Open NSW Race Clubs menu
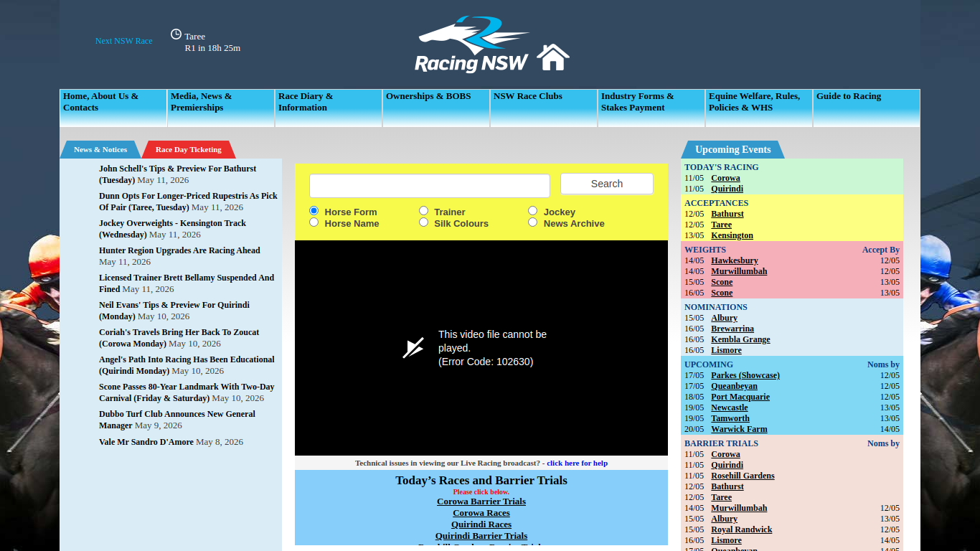The width and height of the screenshot is (980, 551). coord(544,108)
